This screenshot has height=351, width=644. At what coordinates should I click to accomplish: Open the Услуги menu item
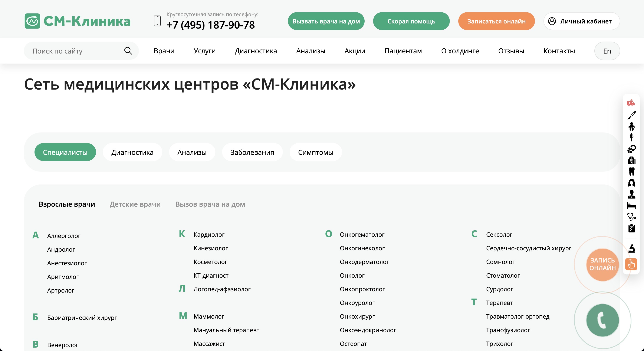[x=204, y=51]
